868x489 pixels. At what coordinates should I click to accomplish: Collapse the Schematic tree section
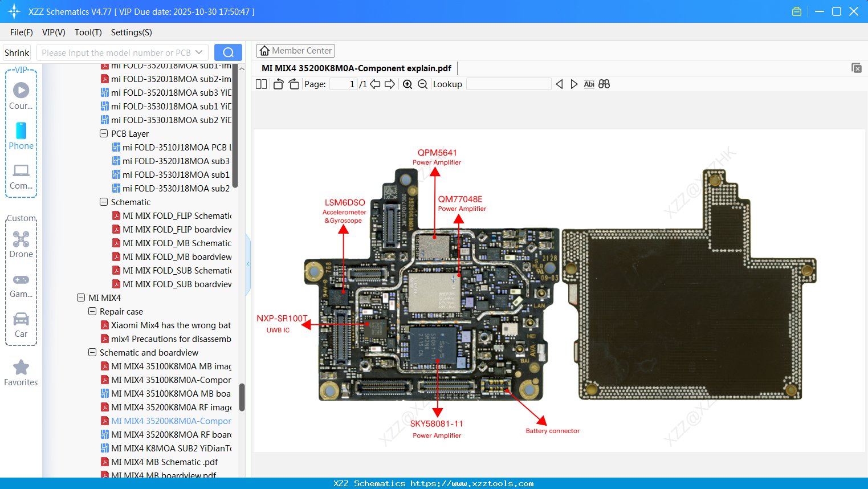point(104,202)
